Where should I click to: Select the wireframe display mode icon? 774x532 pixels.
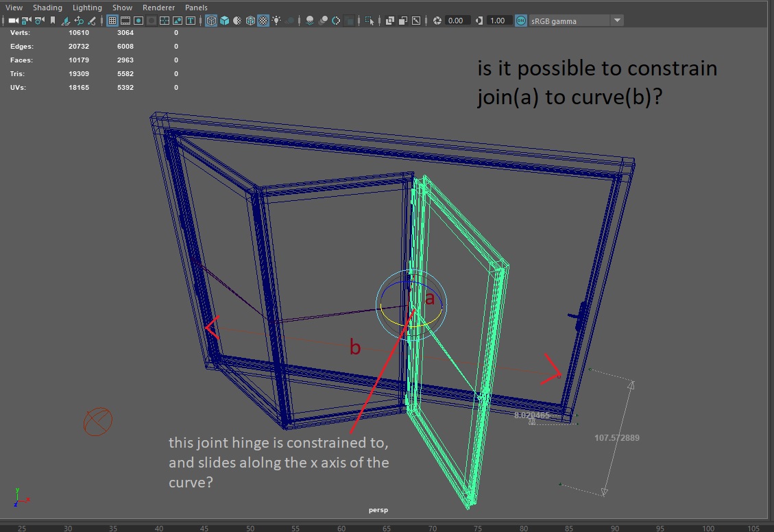[210, 21]
